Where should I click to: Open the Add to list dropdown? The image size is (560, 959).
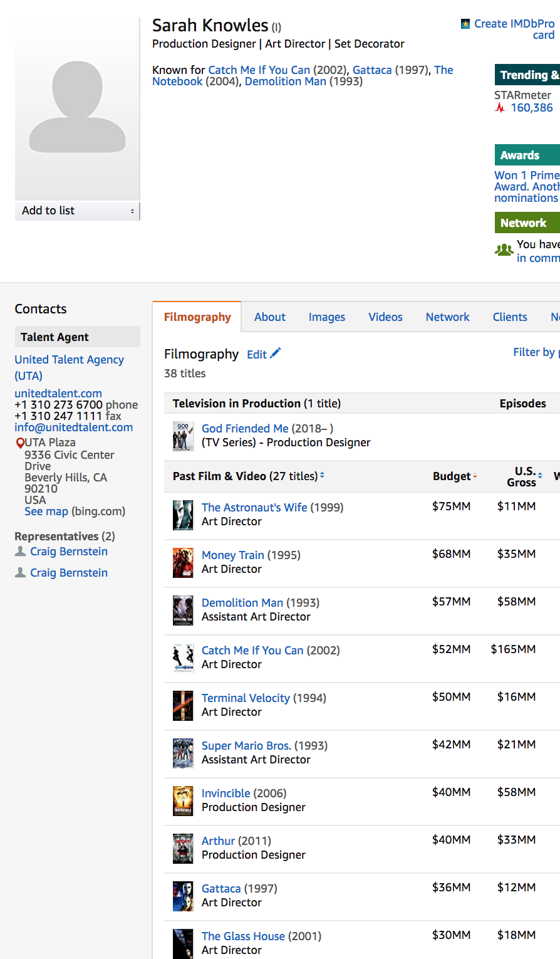[x=77, y=211]
